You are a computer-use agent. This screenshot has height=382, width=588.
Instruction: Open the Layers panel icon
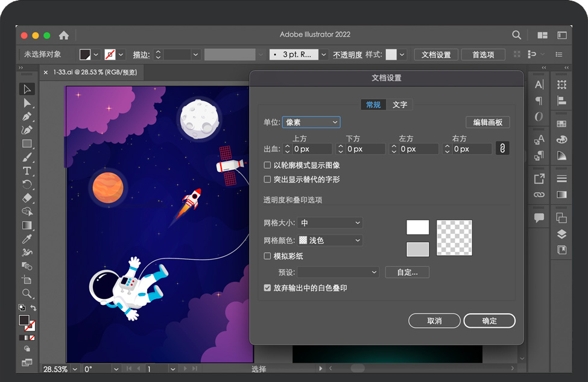[x=561, y=234]
